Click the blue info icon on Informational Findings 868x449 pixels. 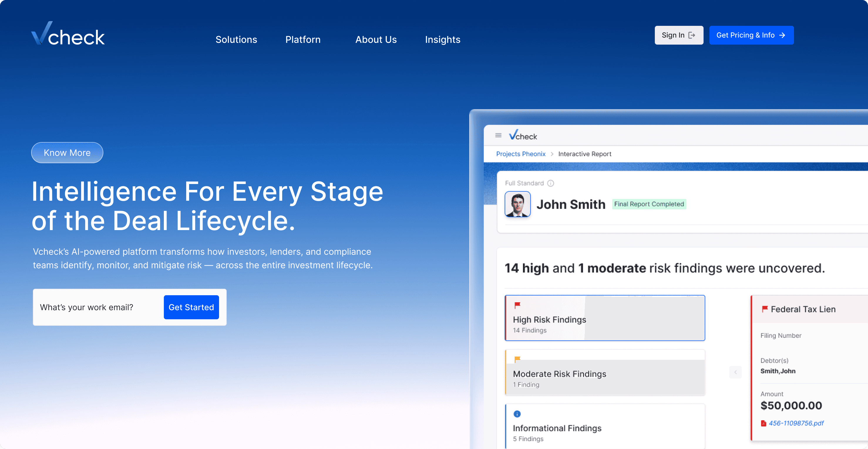coord(517,413)
